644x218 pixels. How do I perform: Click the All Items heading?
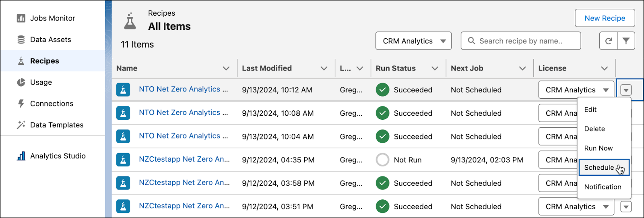click(x=169, y=26)
